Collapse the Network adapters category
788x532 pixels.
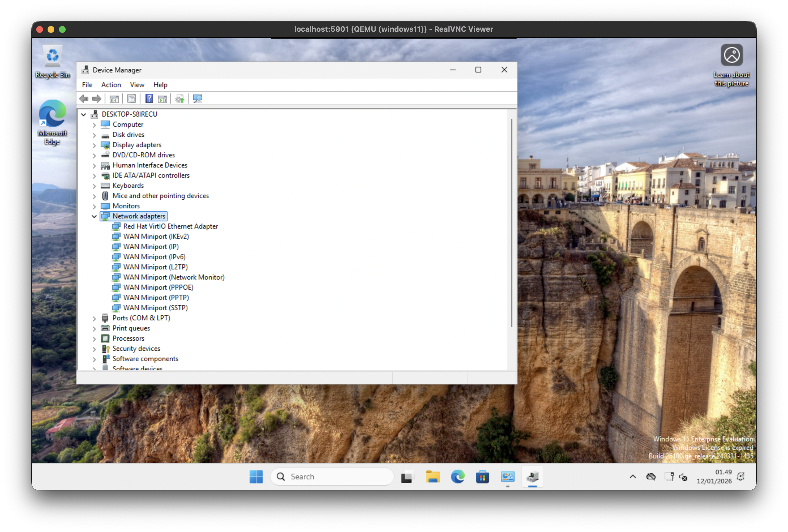point(94,216)
